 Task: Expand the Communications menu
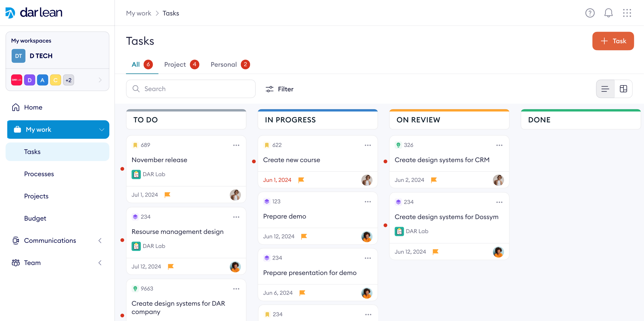tap(100, 241)
